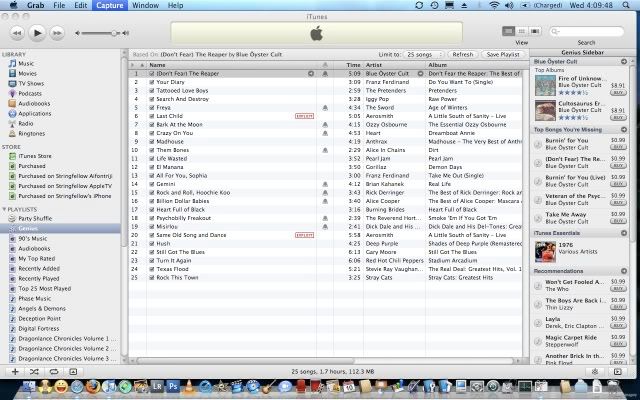Adjust the volume slider
This screenshot has height=400, width=640.
pos(100,33)
